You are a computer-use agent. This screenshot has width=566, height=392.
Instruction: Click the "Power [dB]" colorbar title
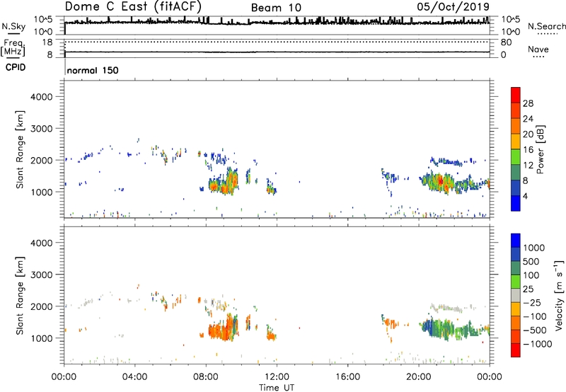click(540, 149)
